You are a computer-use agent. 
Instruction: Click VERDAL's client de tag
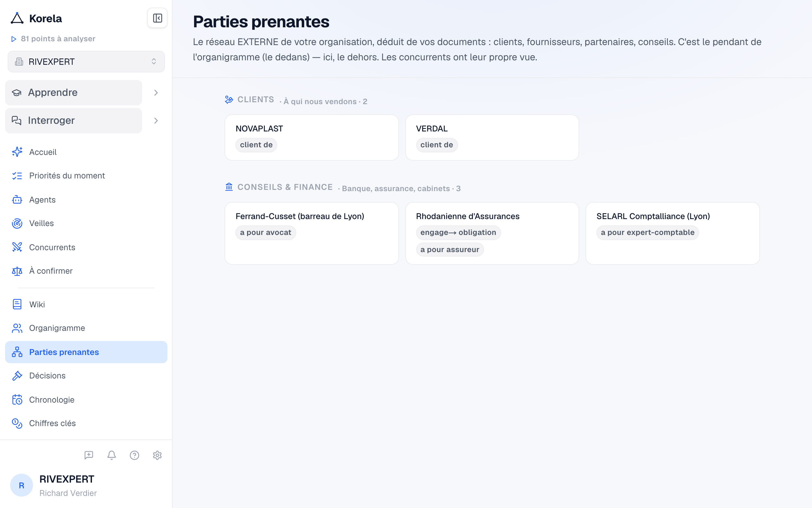437,145
